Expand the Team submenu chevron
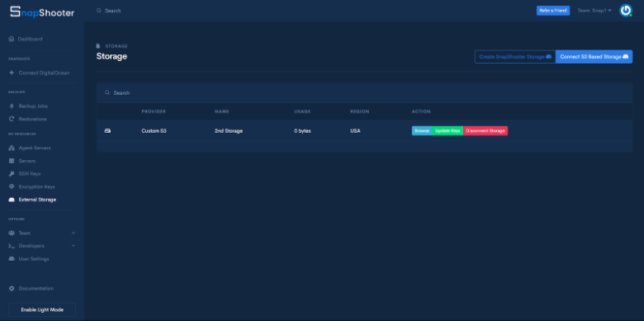This screenshot has width=644, height=321. pos(73,233)
